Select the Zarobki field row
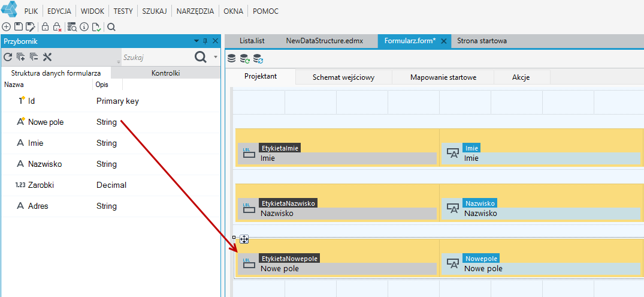 pyautogui.click(x=110, y=185)
